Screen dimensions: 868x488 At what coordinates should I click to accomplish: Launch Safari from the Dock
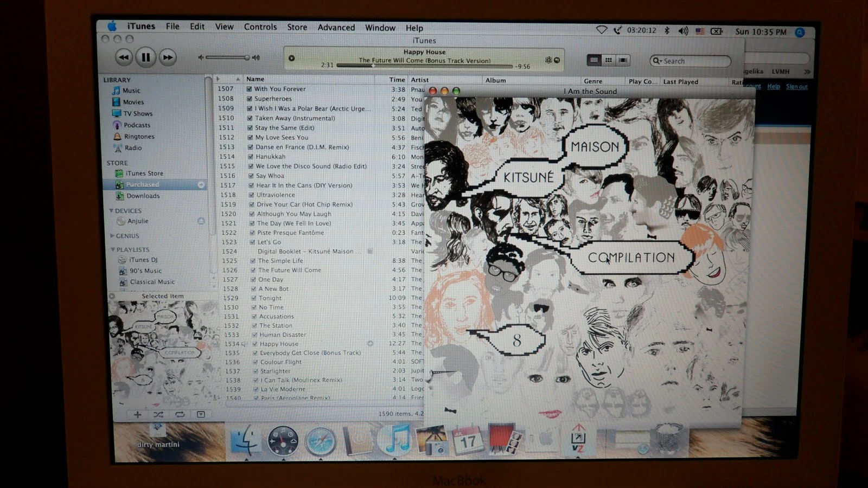point(320,441)
